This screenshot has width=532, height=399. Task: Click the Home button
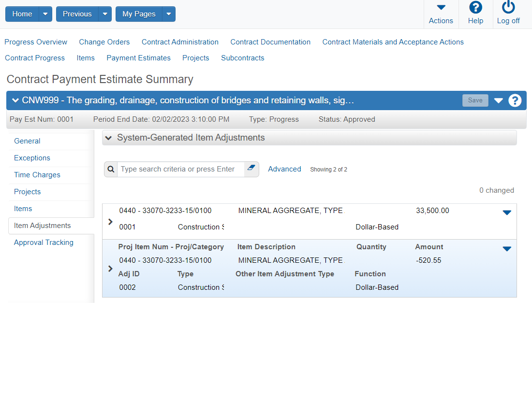point(22,14)
